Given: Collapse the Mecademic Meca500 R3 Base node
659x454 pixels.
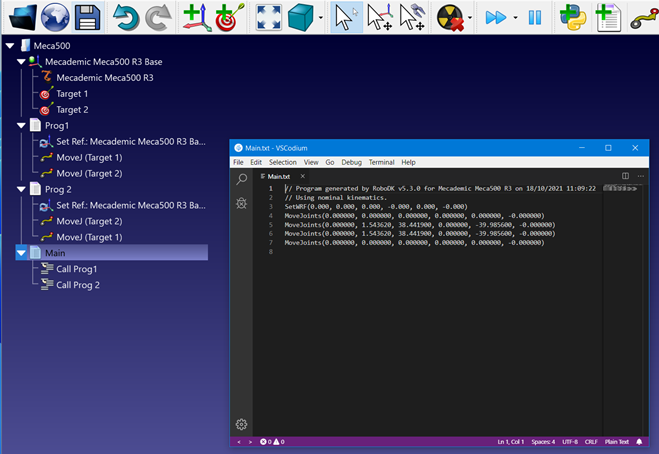Looking at the screenshot, I should point(23,62).
